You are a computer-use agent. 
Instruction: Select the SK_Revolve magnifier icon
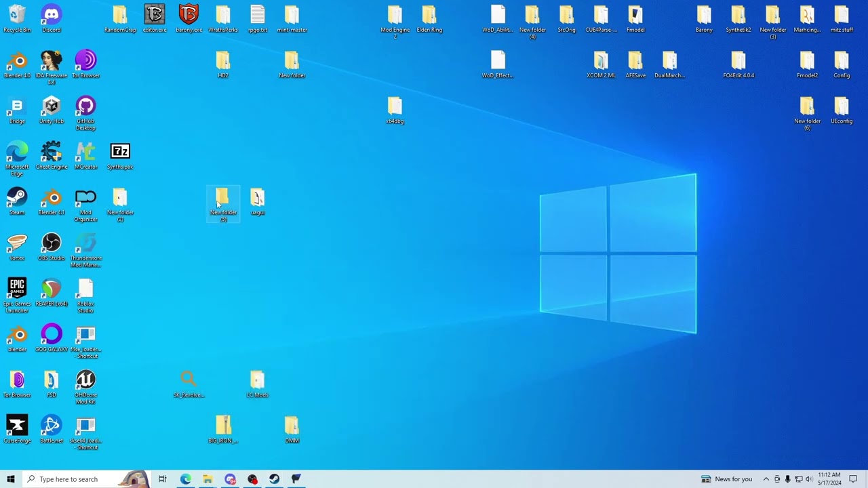pos(189,385)
